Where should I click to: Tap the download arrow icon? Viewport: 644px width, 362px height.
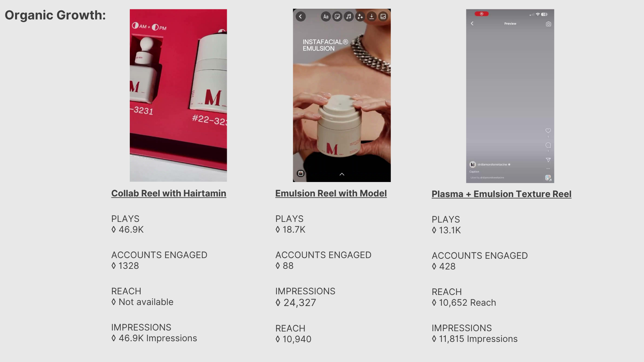pos(371,16)
